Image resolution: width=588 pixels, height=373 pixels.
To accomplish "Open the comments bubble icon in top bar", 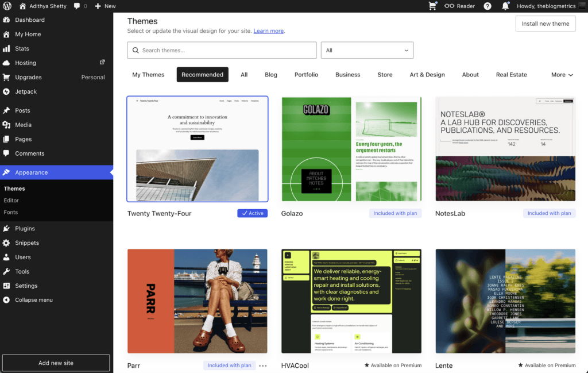I will (77, 6).
